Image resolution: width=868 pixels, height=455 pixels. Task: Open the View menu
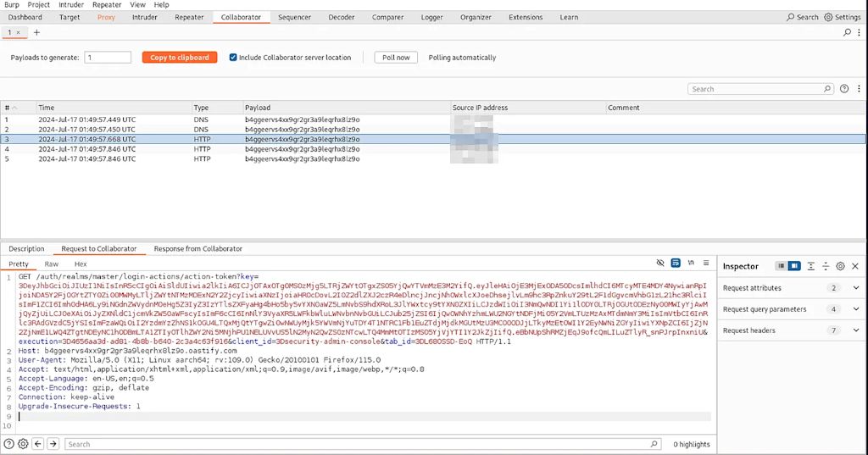point(138,4)
